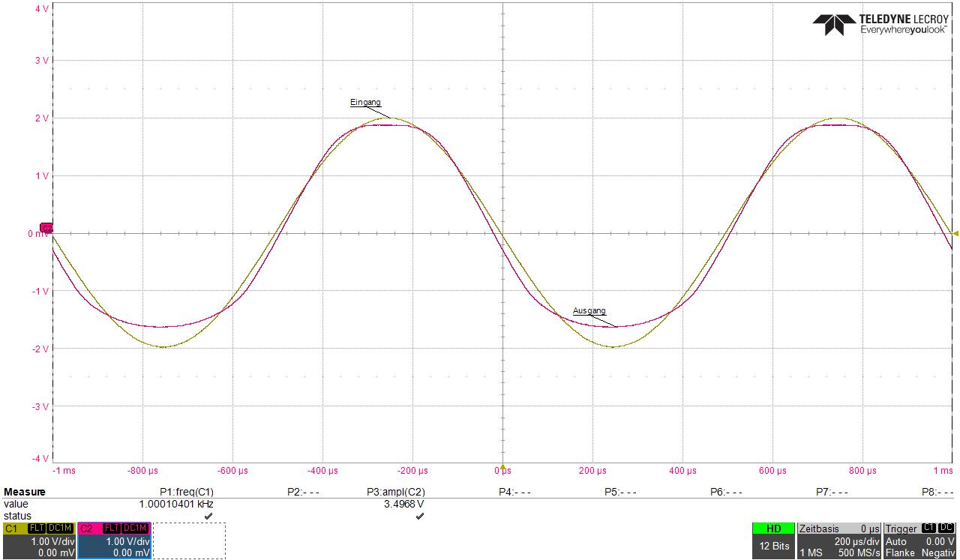
Task: Select empty measurement slot P5
Action: point(620,492)
